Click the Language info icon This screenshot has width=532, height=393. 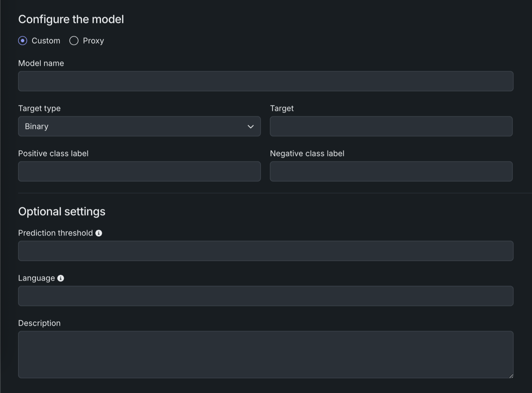(61, 278)
